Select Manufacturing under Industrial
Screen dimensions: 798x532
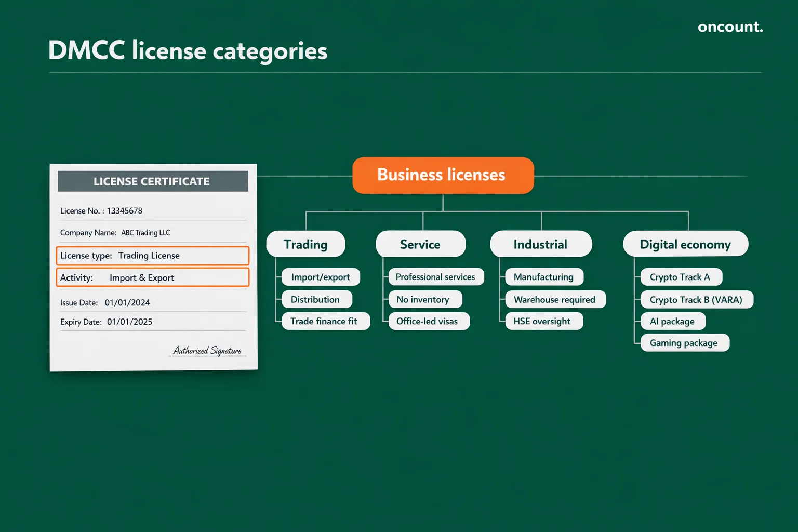coord(544,277)
